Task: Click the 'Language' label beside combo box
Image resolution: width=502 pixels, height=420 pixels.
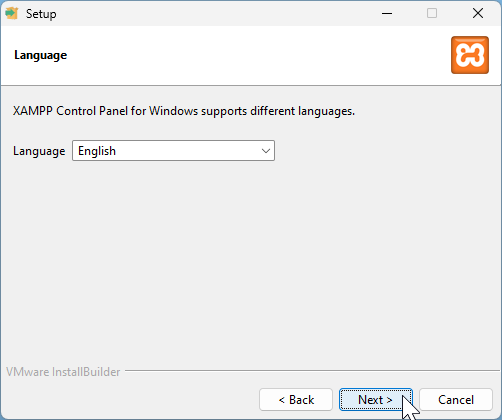Action: (39, 151)
